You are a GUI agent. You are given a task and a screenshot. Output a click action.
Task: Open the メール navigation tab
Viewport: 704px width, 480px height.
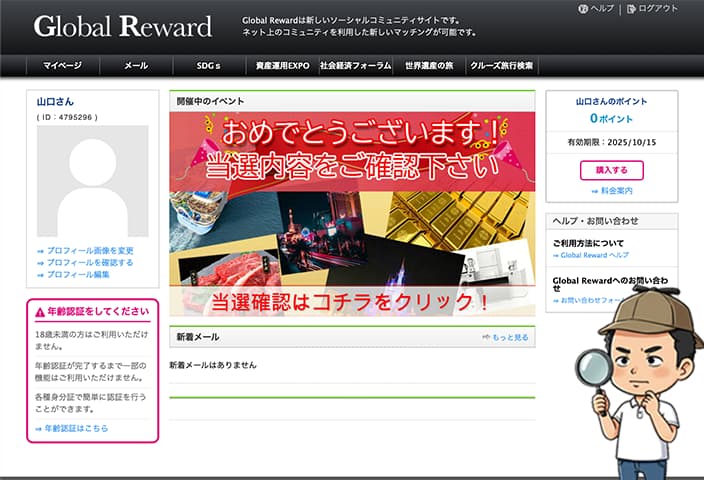click(x=136, y=66)
